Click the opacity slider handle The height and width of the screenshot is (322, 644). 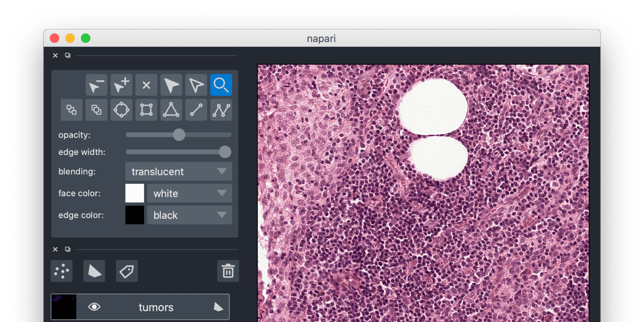(x=179, y=135)
